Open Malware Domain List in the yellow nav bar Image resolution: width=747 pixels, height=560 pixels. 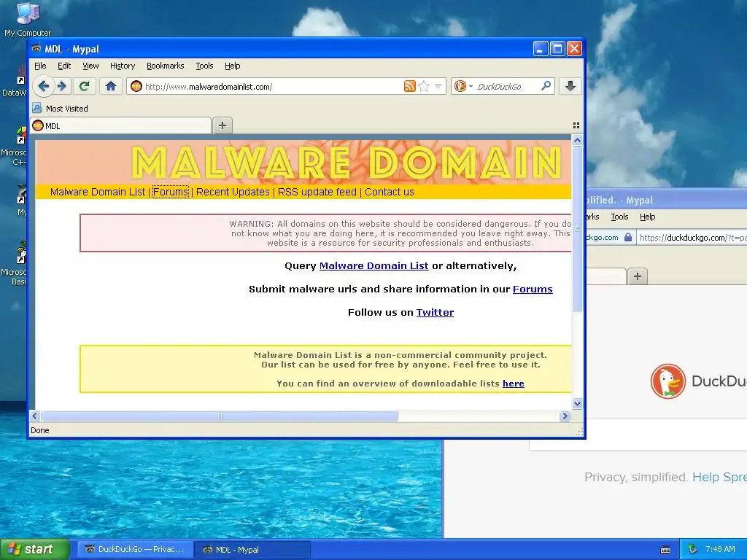[97, 192]
